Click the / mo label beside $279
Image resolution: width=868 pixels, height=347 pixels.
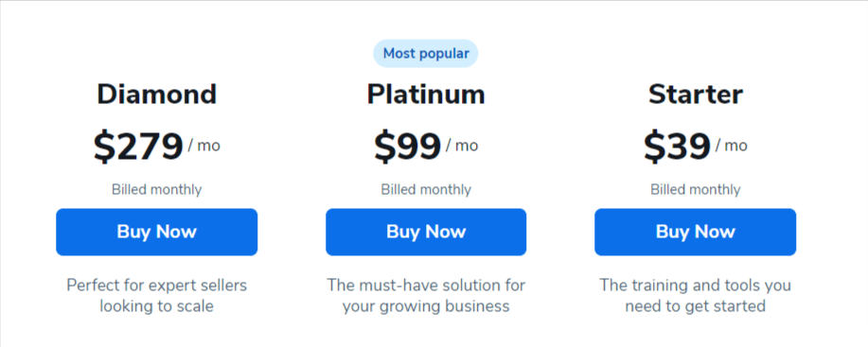(204, 146)
